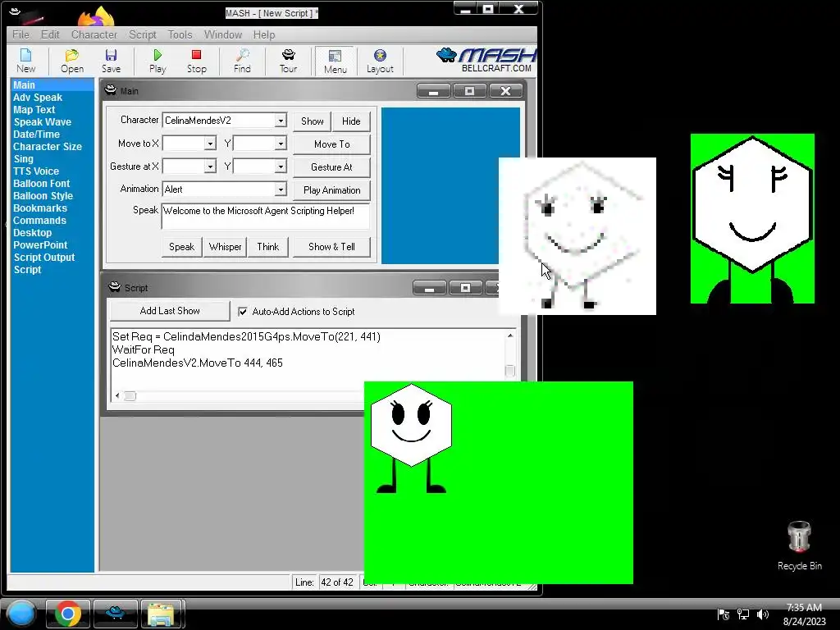Click the Think button
The height and width of the screenshot is (630, 840).
[268, 247]
